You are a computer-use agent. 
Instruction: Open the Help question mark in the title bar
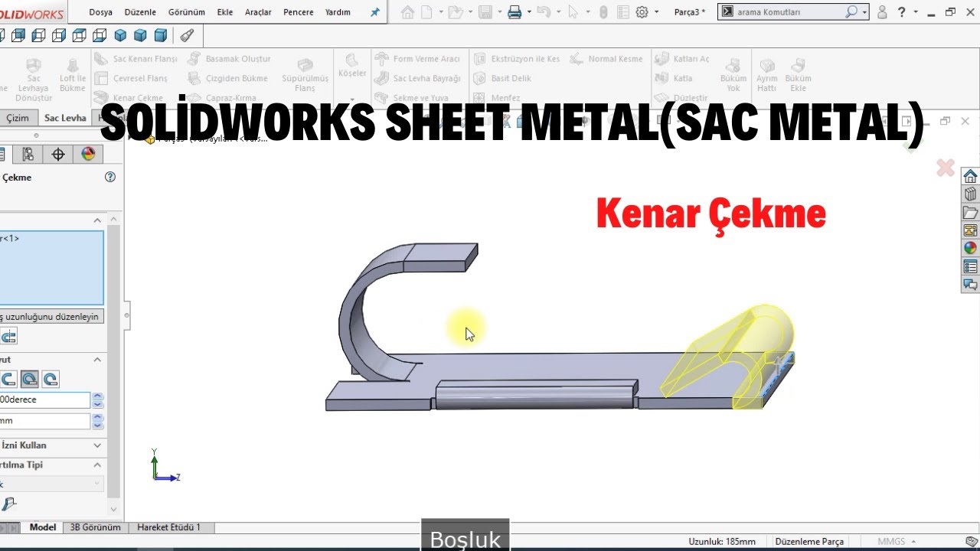tap(903, 12)
